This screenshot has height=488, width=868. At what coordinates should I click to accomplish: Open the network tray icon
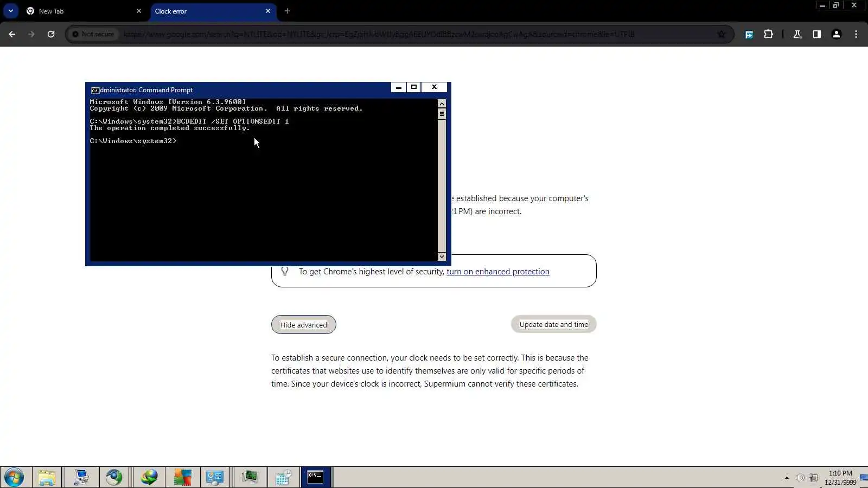point(813,478)
